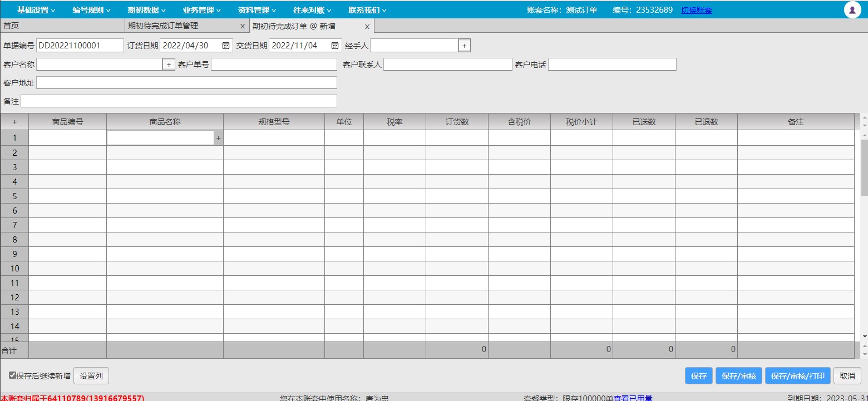The height and width of the screenshot is (401, 868).
Task: Click 订货日期 date text 2022/04/30
Action: pos(185,46)
